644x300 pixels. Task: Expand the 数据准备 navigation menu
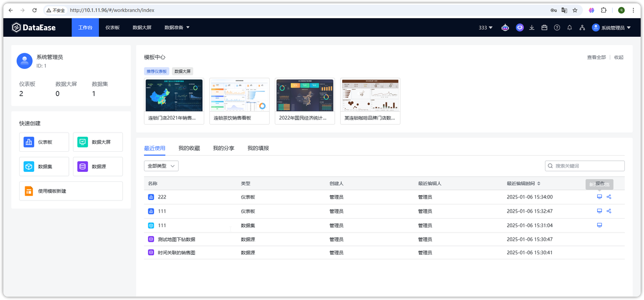[x=177, y=28]
